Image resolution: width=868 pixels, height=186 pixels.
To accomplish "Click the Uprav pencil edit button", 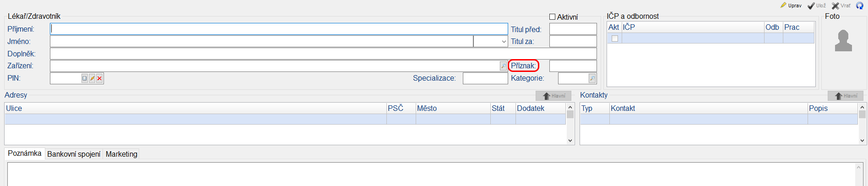I will 791,5.
